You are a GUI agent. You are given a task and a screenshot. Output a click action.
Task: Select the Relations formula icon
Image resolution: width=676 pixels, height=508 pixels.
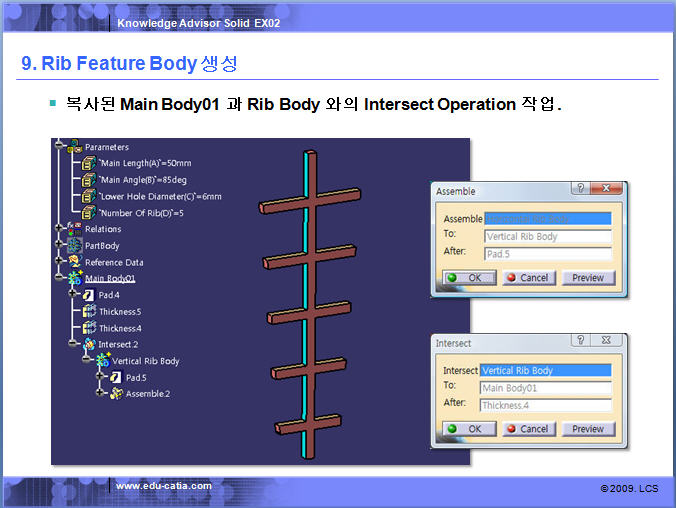(74, 229)
